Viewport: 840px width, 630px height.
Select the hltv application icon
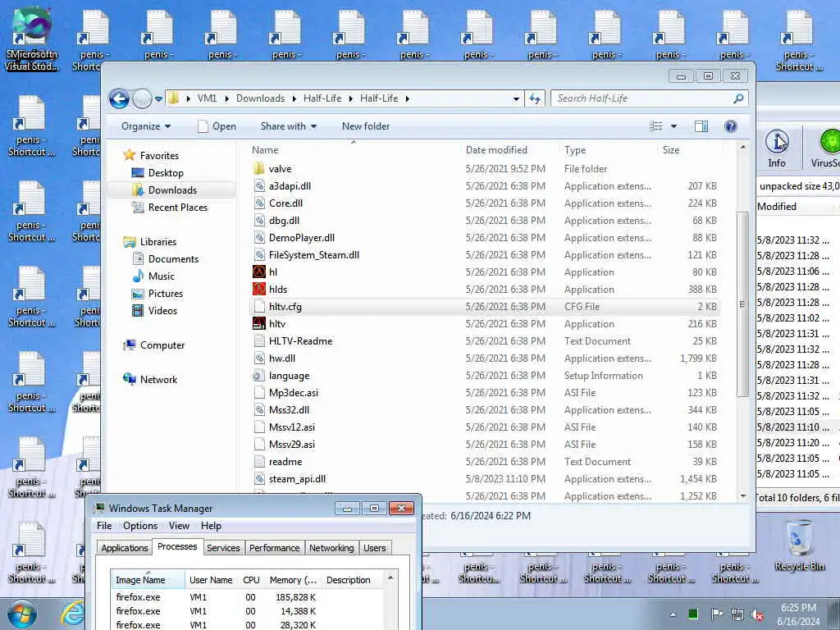pos(259,323)
